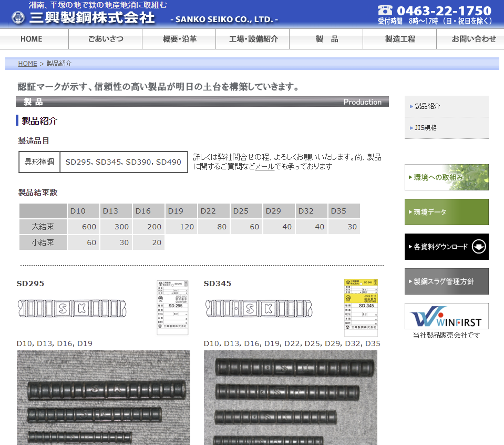The height and width of the screenshot is (445, 504).
Task: Open the ごあいさつ navigation item
Action: (106, 39)
